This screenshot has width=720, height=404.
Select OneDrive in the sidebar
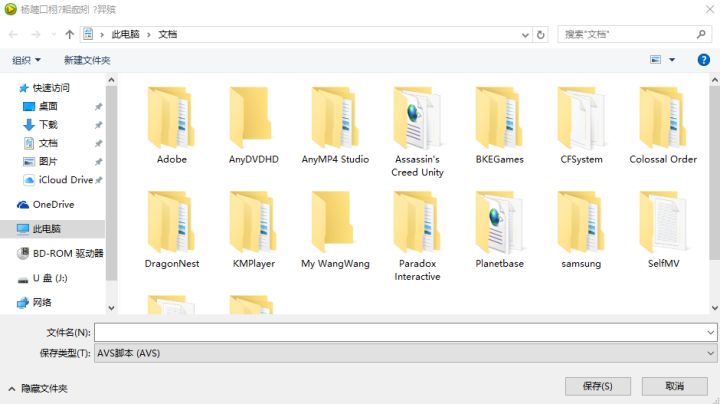(45, 204)
